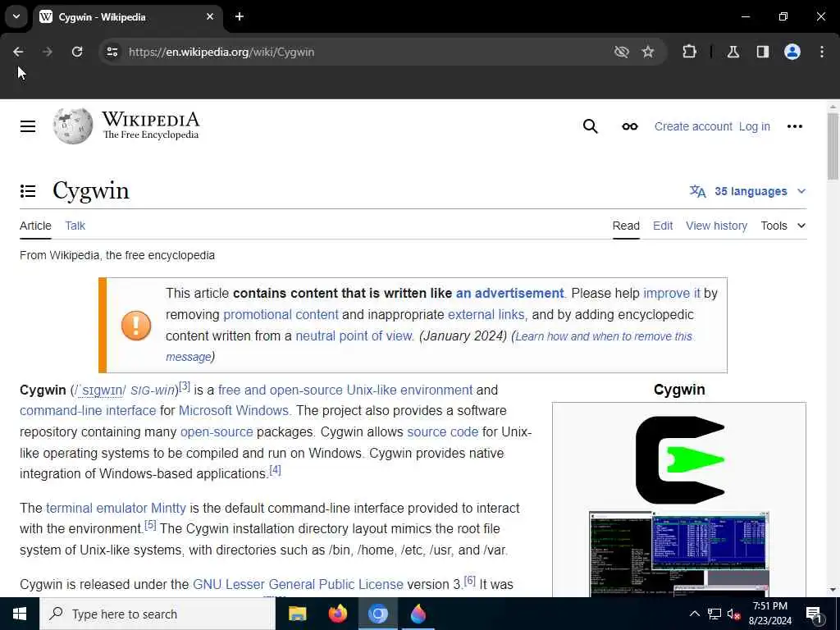The width and height of the screenshot is (840, 630).
Task: Open the tab search dropdown arrow
Action: tap(16, 16)
